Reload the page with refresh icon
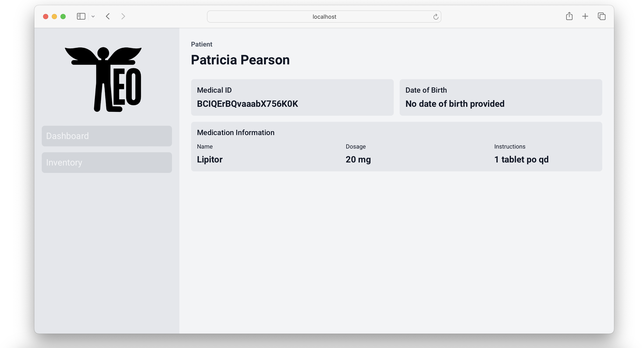The height and width of the screenshot is (348, 644). pos(435,17)
